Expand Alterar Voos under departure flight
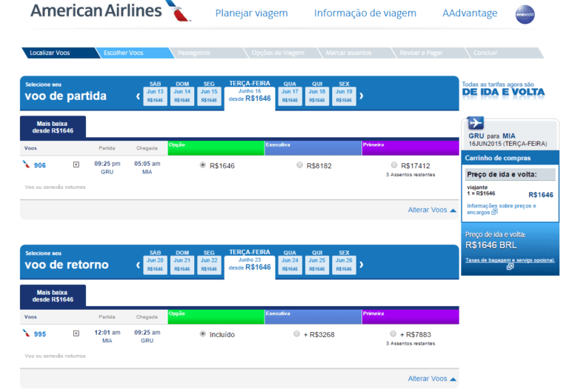This screenshot has height=392, width=569. click(x=432, y=210)
